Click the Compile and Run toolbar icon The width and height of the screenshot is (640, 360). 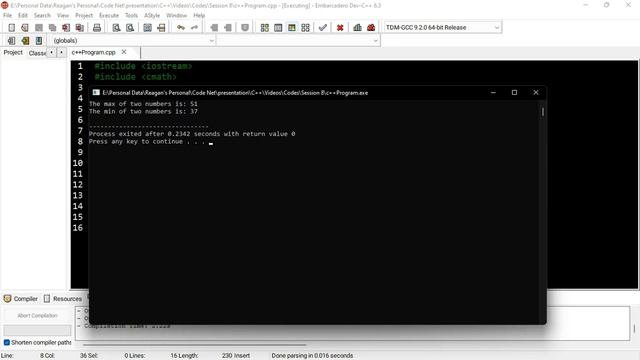tap(292, 28)
